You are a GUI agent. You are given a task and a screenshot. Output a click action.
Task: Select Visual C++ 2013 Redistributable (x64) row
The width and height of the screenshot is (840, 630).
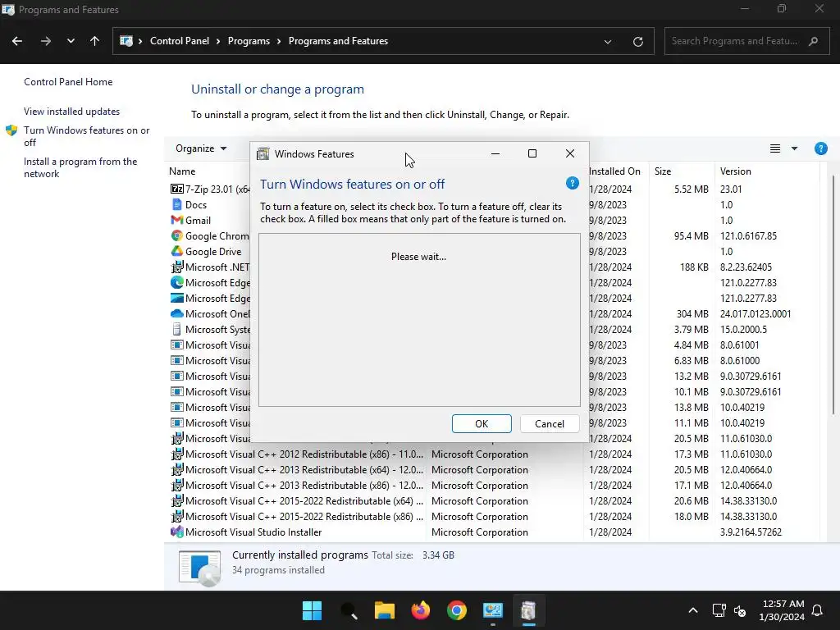494,470
